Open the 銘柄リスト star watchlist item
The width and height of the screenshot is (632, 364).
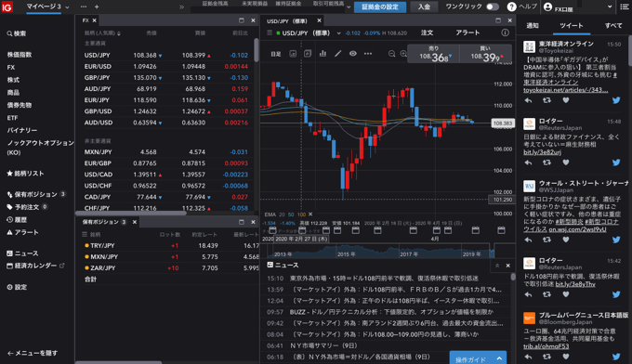25,173
